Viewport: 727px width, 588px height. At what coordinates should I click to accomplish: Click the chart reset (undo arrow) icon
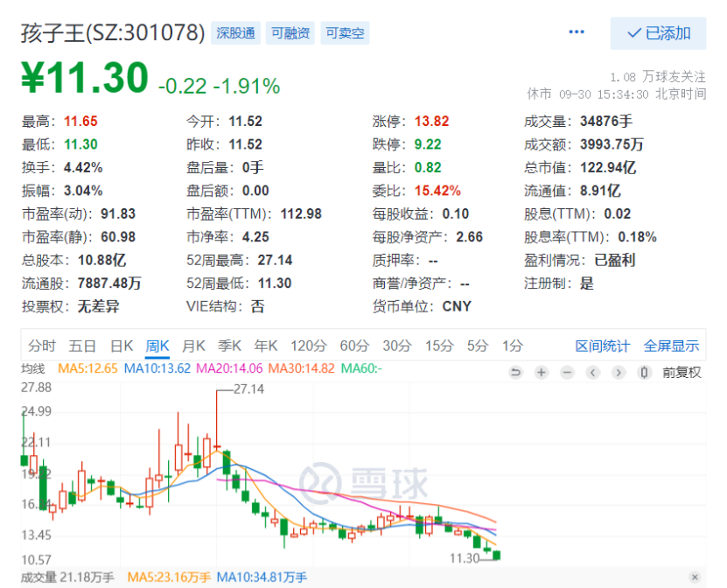click(516, 372)
